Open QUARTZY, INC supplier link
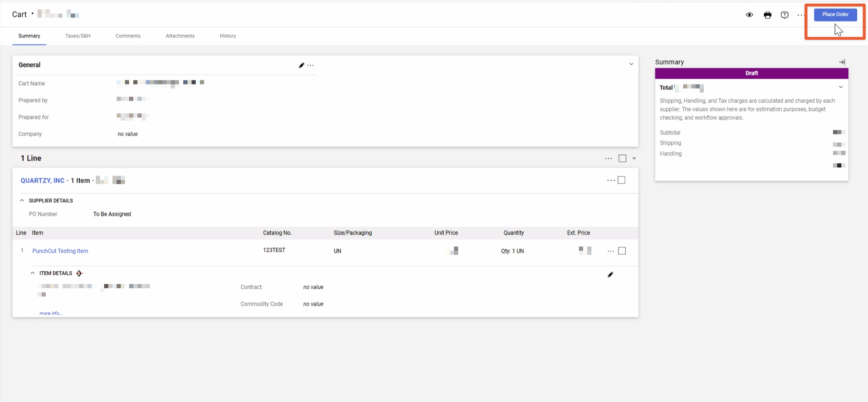The height and width of the screenshot is (402, 868). pos(42,181)
